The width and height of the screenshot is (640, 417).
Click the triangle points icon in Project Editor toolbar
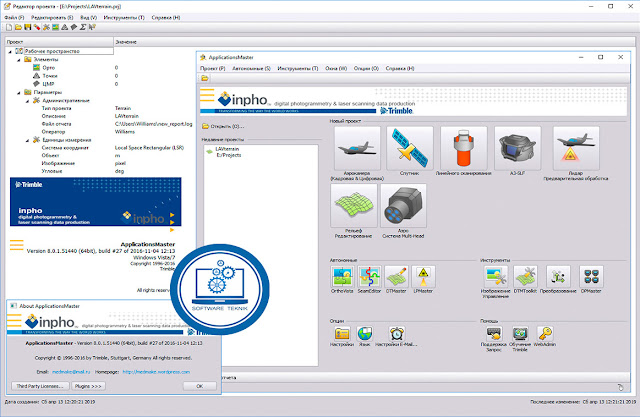point(64,27)
